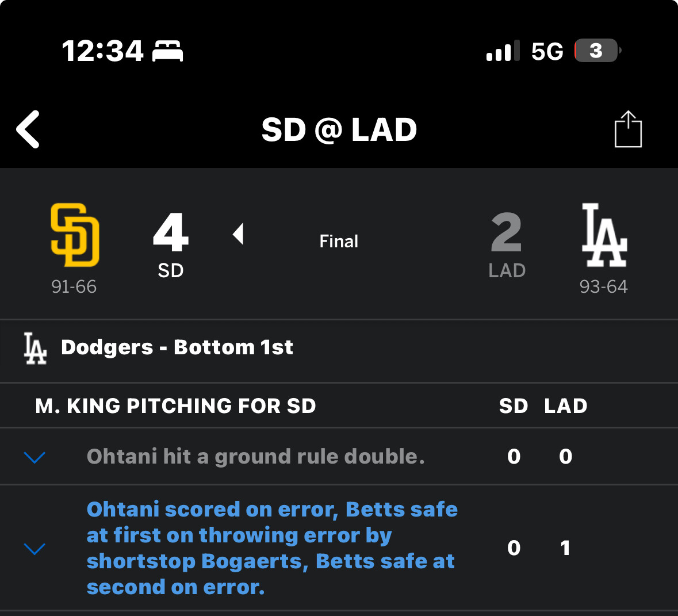Tap the Dodgers score of 2

(x=507, y=233)
